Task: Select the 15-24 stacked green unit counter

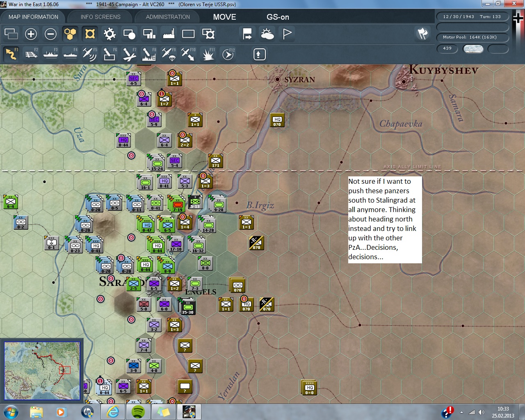Action: pyautogui.click(x=157, y=163)
